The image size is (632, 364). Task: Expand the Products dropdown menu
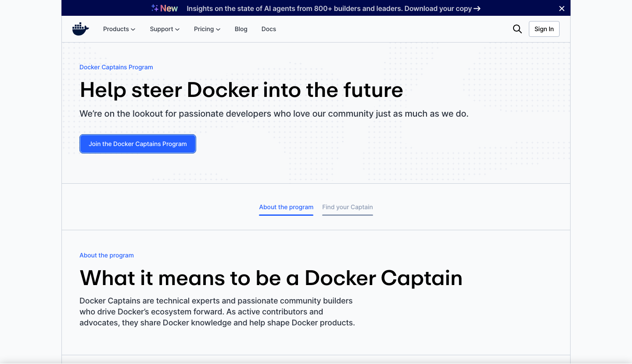(x=119, y=29)
